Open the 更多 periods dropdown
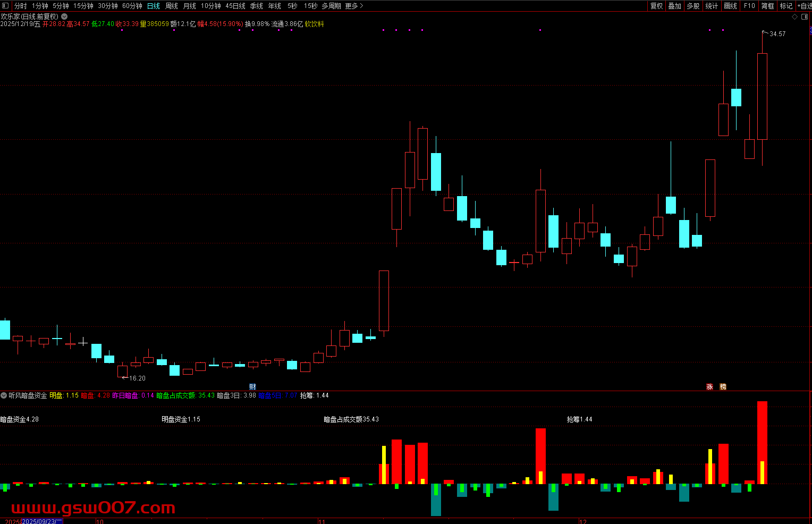 [x=354, y=6]
